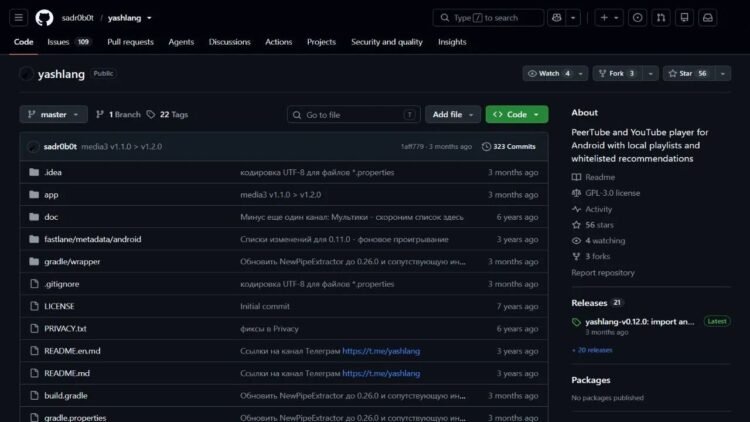Open the Actions tab

click(x=278, y=42)
